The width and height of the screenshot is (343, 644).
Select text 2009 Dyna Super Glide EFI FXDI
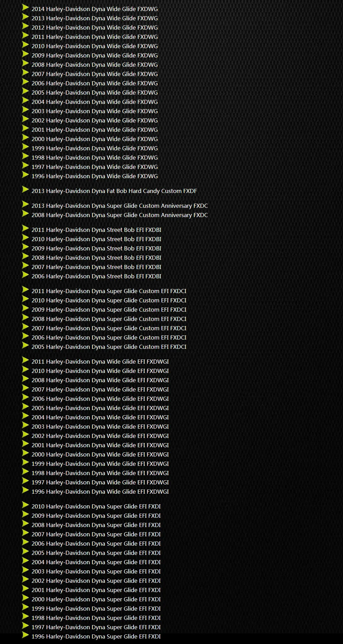(96, 516)
